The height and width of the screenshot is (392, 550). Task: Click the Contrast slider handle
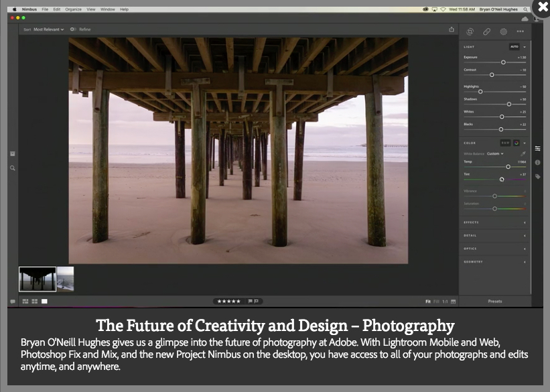click(492, 75)
